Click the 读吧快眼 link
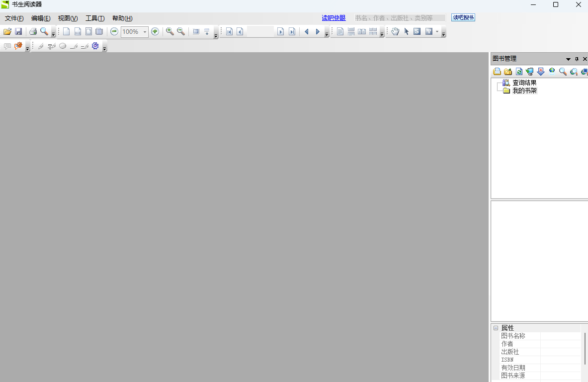Screen dimensions: 588x382 (x=334, y=18)
